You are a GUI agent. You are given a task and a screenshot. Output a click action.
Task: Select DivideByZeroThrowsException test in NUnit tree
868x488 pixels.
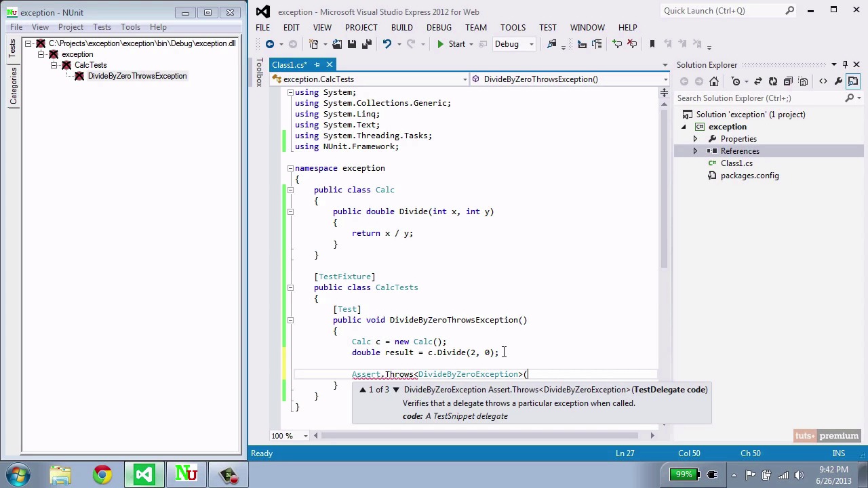(x=137, y=76)
